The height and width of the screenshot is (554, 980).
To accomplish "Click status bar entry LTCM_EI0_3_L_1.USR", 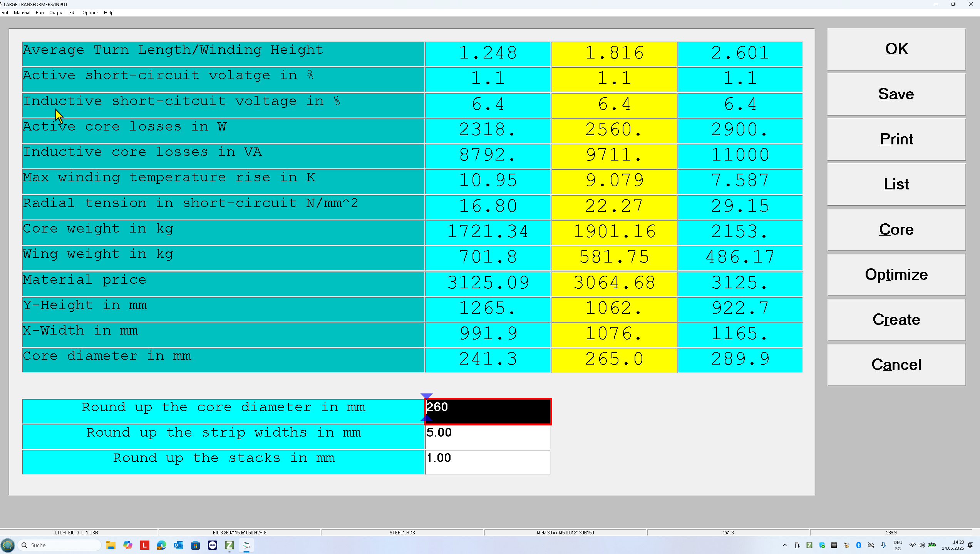I will (x=76, y=533).
